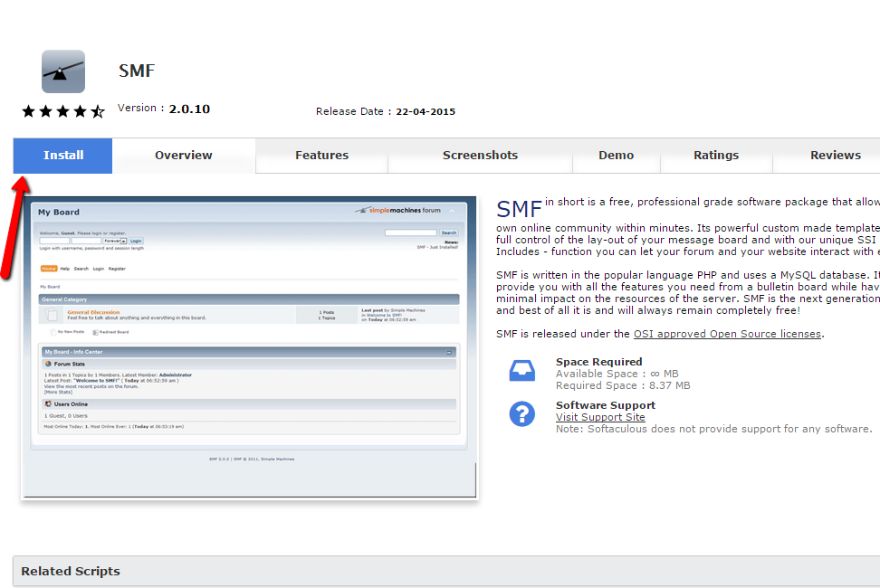
Task: Select the third rating star
Action: 63,111
